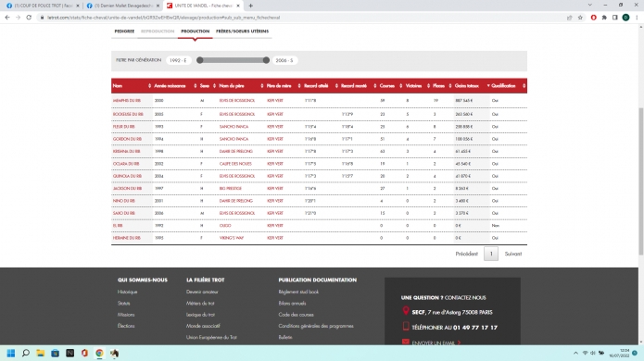This screenshot has width=644, height=361.
Task: Open Devenir amateur footer link
Action: click(x=202, y=292)
